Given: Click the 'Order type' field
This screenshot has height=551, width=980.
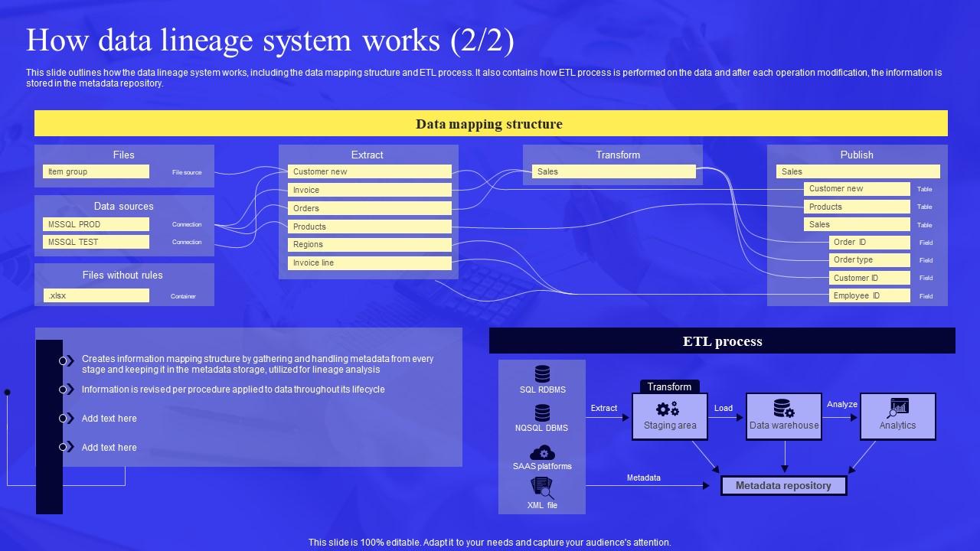Looking at the screenshot, I should click(x=870, y=259).
